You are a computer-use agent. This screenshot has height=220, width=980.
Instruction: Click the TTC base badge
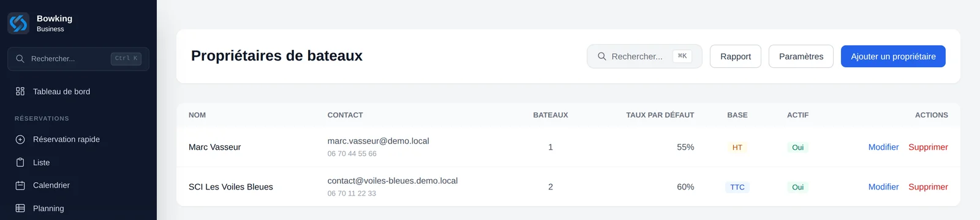[737, 187]
